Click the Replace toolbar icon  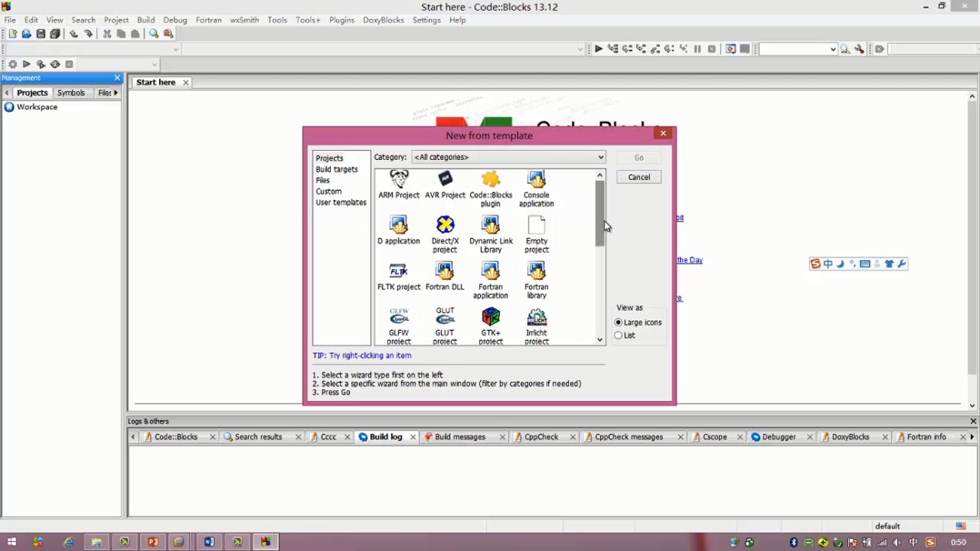168,34
